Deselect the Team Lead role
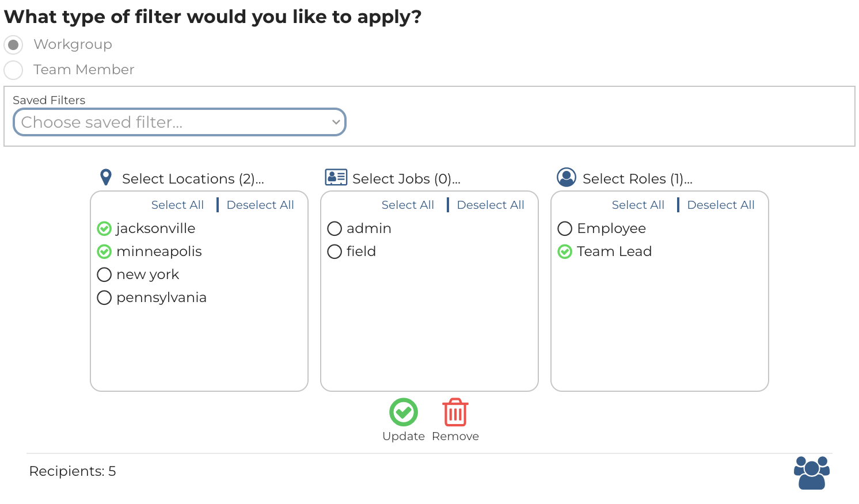 (x=565, y=252)
